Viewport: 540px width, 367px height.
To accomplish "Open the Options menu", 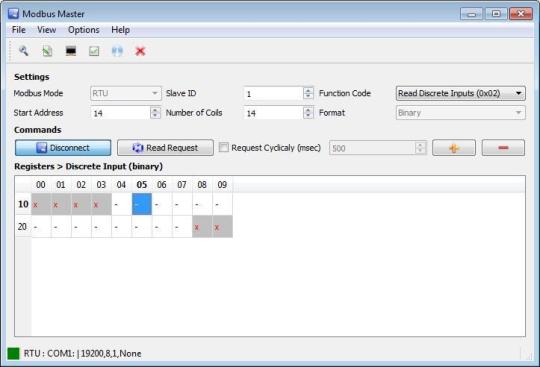I will coord(84,30).
